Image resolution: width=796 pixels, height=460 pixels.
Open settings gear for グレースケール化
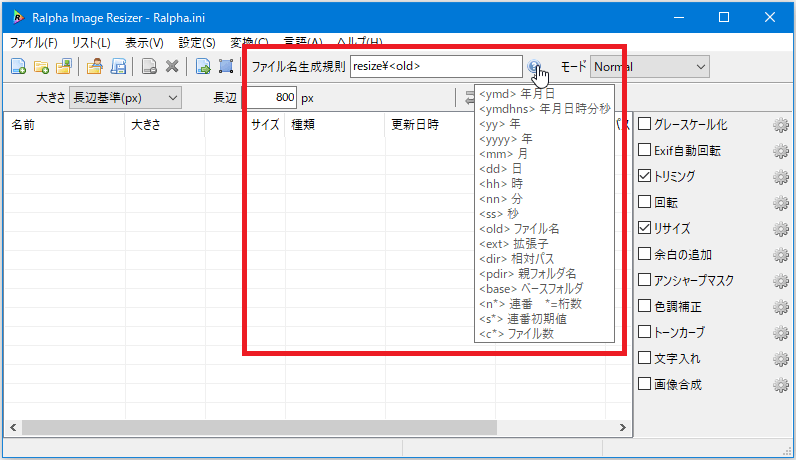[781, 125]
